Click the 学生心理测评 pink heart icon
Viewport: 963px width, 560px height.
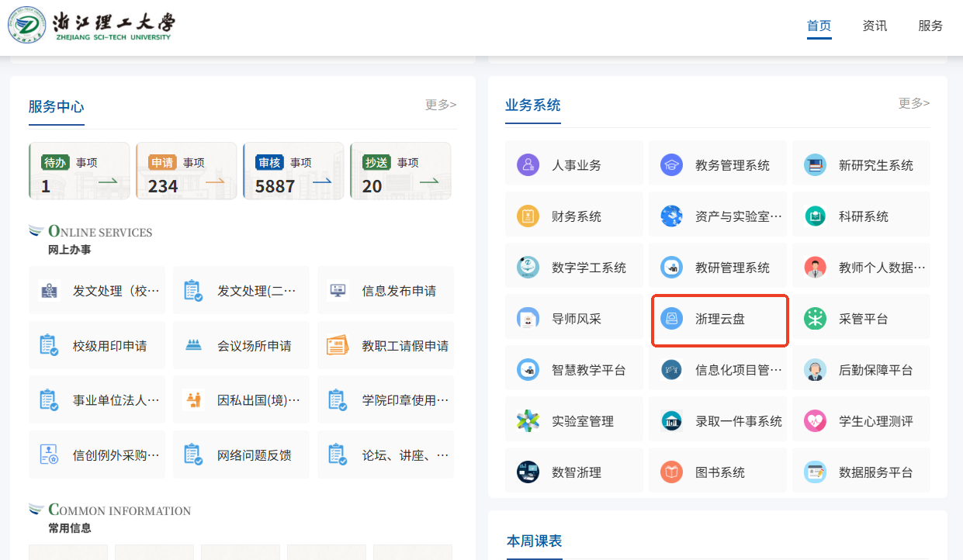(815, 420)
